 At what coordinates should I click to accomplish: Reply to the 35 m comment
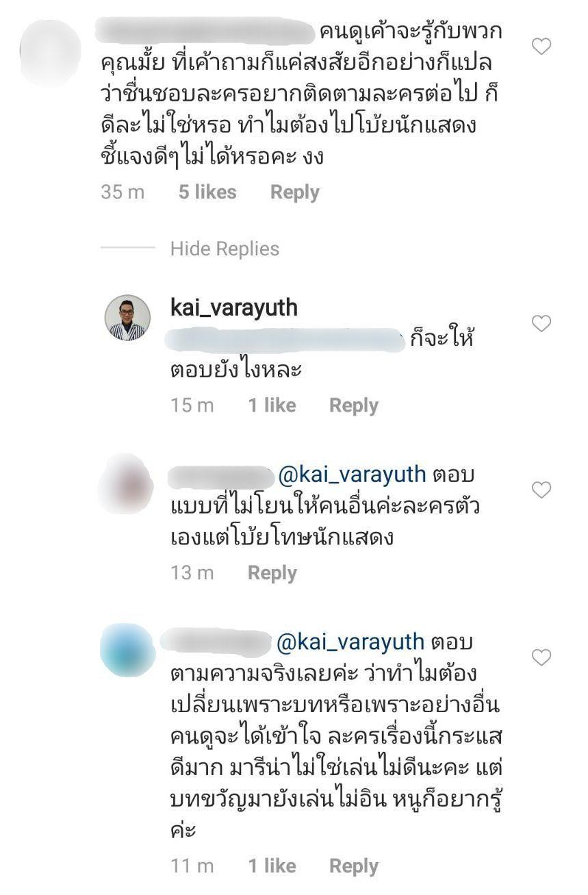pos(294,192)
